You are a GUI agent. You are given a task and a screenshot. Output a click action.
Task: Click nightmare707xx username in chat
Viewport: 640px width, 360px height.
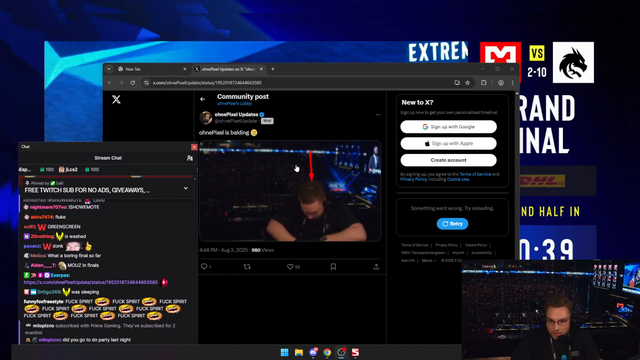pos(48,207)
